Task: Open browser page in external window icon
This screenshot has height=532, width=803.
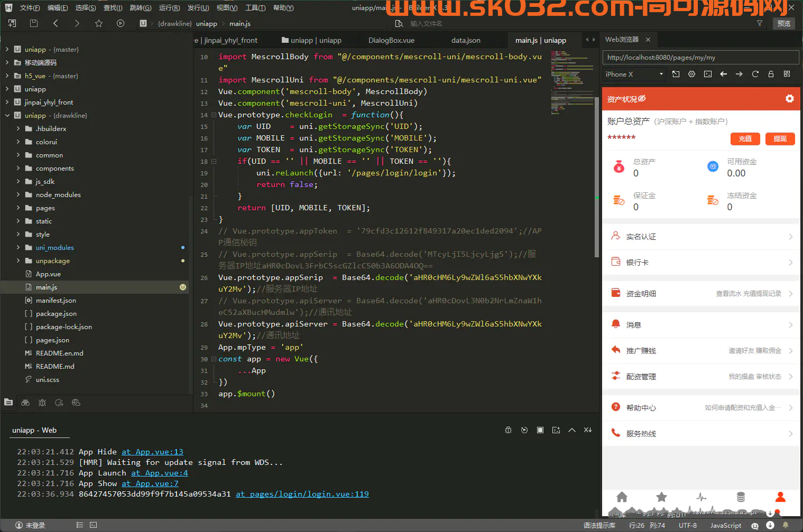Action: click(676, 74)
